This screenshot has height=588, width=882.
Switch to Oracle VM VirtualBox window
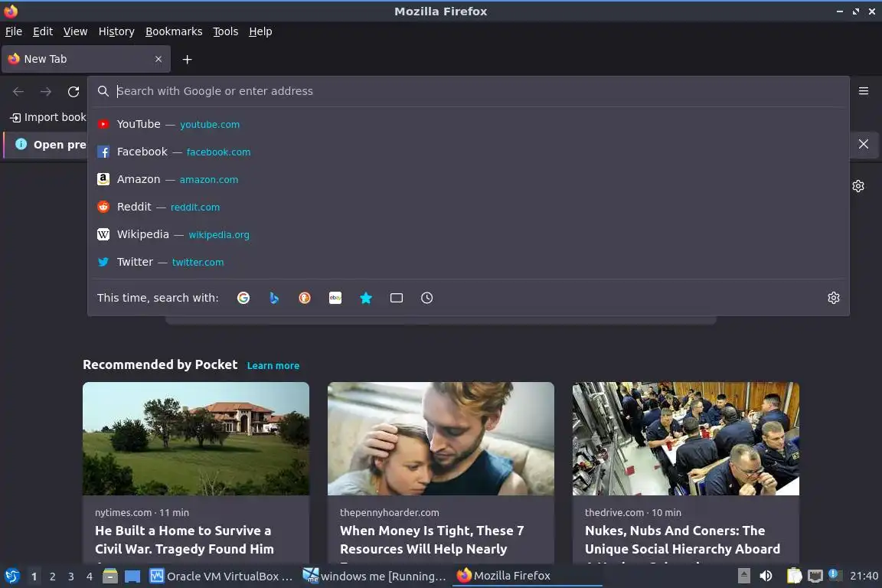[221, 577]
